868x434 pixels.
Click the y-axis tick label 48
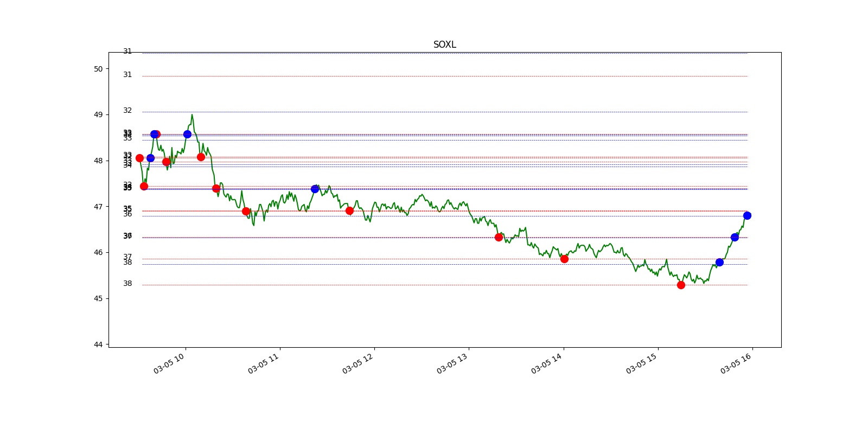(98, 161)
